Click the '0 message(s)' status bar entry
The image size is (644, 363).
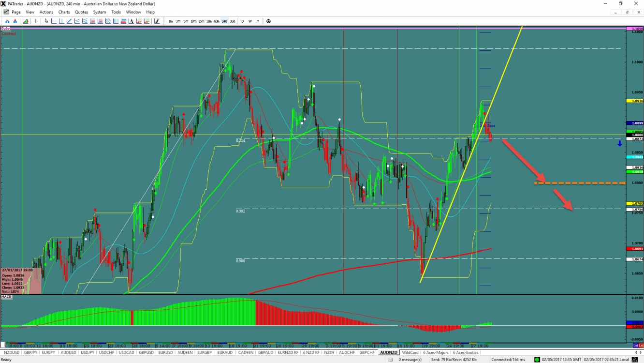click(x=410, y=360)
